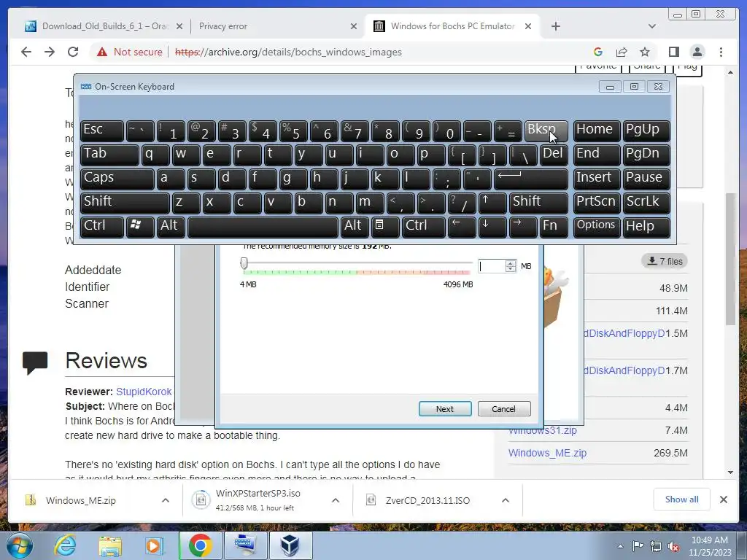Click the Google icon in the address bar
This screenshot has height=560, width=747.
coord(598,52)
